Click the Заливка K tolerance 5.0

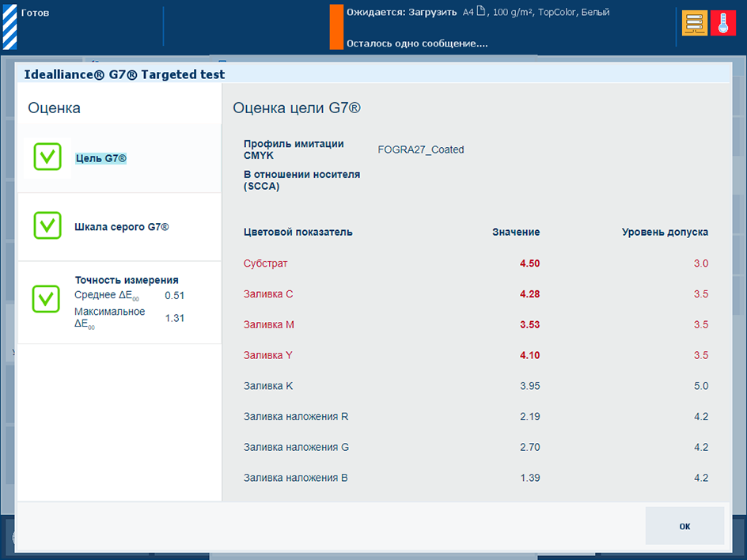coord(701,386)
